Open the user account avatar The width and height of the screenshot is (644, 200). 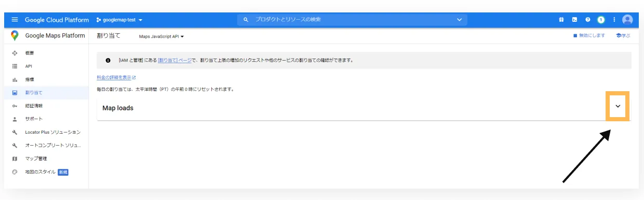pyautogui.click(x=627, y=20)
